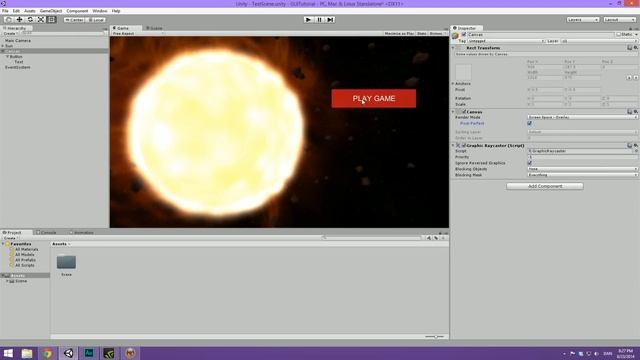Open Project panel Create dropdown
Viewport: 640px width, 360px height.
click(x=10, y=238)
